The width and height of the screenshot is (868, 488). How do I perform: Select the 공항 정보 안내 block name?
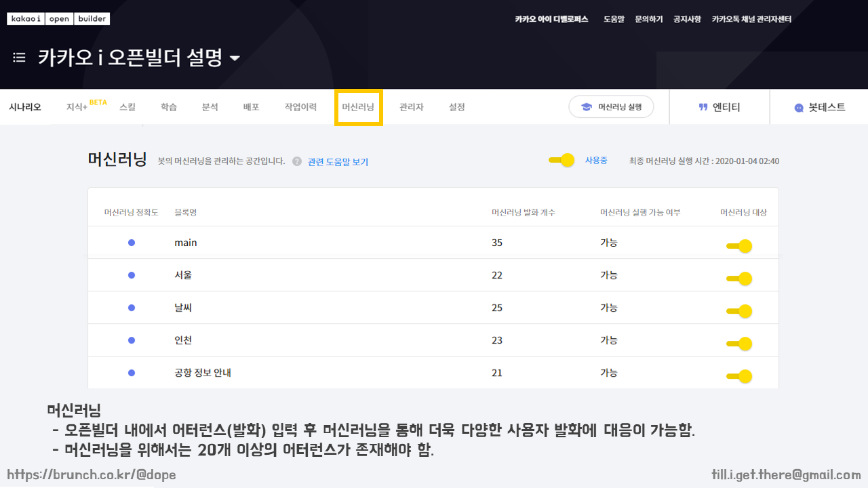click(x=203, y=373)
